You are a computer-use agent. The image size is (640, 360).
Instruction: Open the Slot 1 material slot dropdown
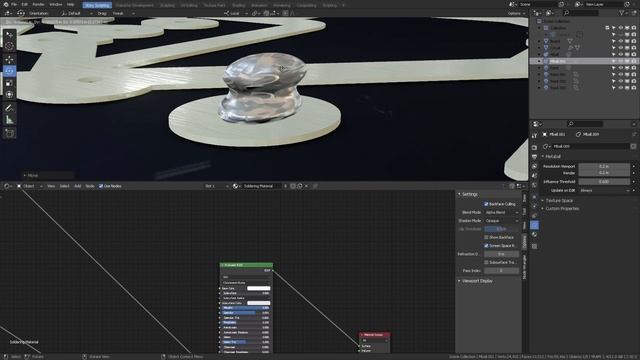click(x=216, y=186)
